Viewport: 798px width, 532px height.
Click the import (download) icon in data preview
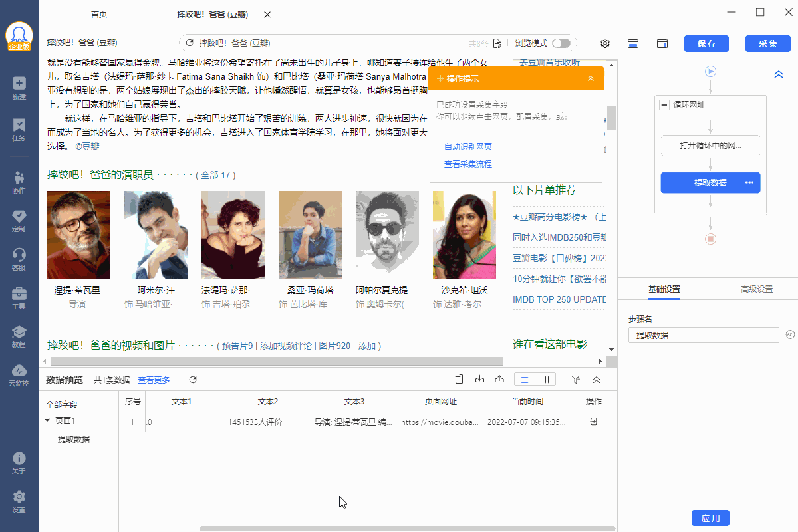tap(479, 380)
